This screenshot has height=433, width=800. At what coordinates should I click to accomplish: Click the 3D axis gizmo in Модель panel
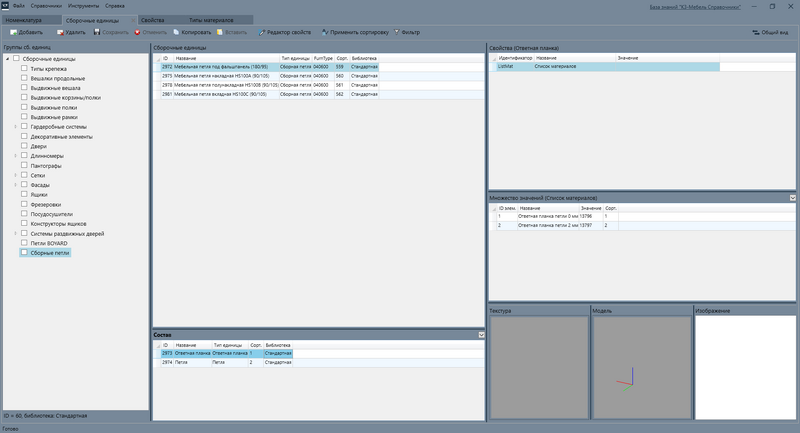click(x=627, y=379)
